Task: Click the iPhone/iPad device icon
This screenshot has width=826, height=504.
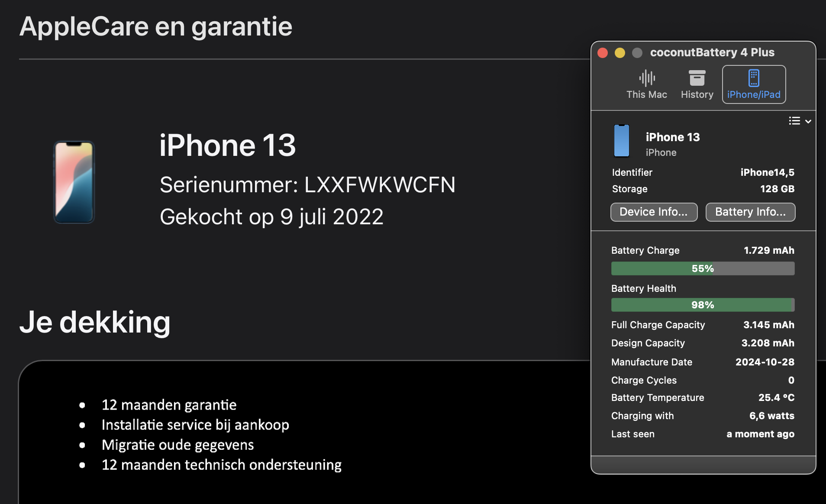Action: click(754, 78)
